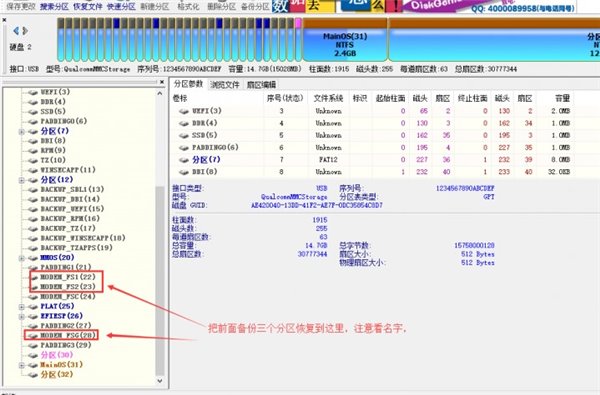Viewport: 600px width, 395px height.
Task: Select PADDING1(21) in the tree
Action: point(65,268)
